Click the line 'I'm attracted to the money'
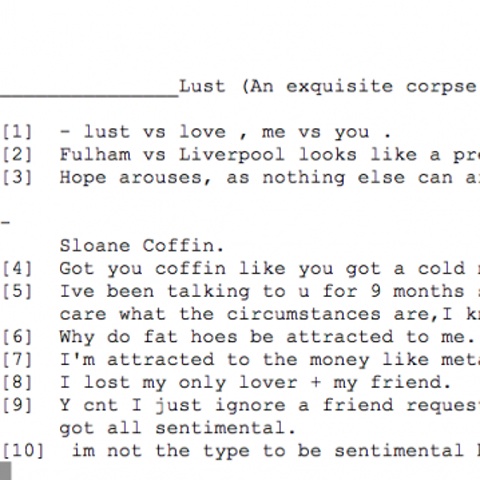Viewport: 480px width, 480px height. [x=270, y=360]
